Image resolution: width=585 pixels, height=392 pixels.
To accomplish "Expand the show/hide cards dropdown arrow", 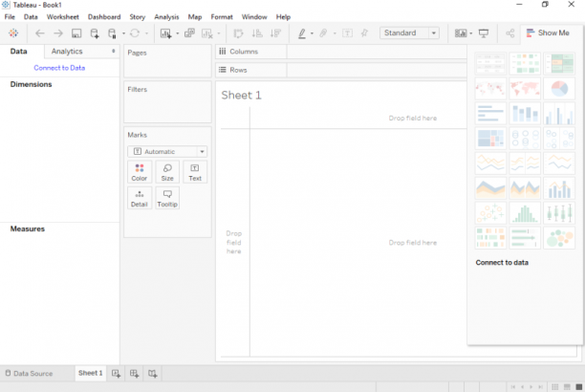I will (471, 33).
